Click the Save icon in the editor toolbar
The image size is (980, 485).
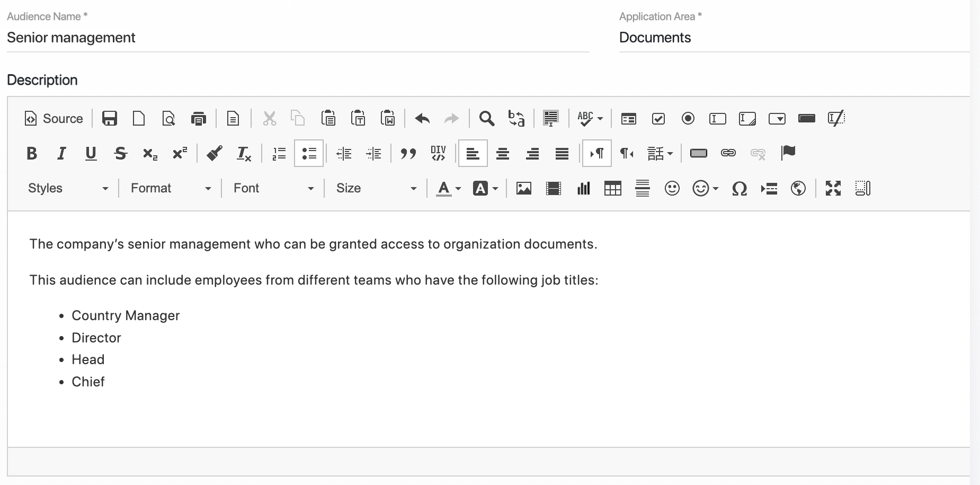(109, 118)
